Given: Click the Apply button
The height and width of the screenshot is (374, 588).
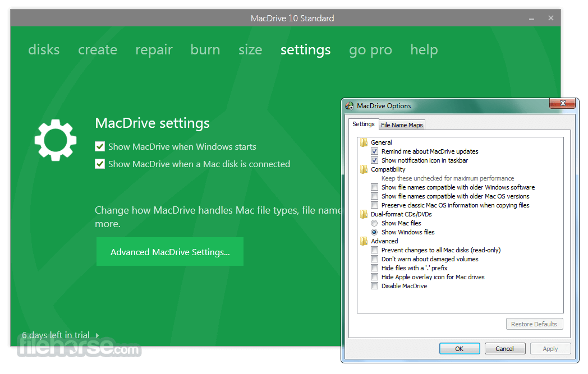Looking at the screenshot, I should [550, 349].
